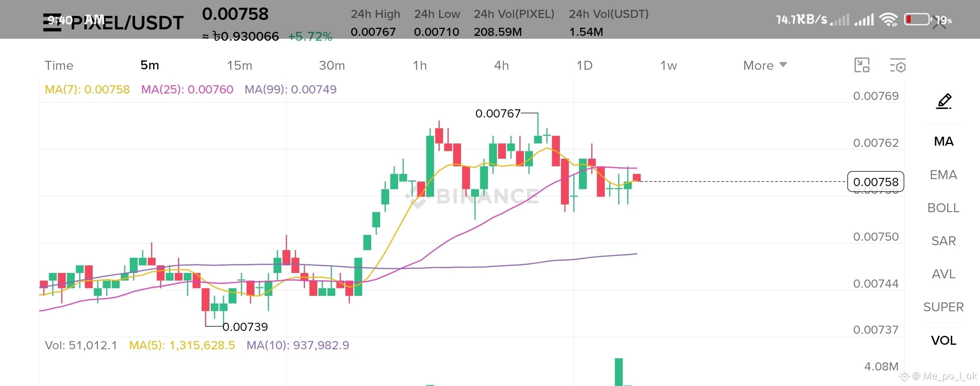Click the 0.00767 high price marker
The width and height of the screenshot is (980, 386).
(498, 113)
